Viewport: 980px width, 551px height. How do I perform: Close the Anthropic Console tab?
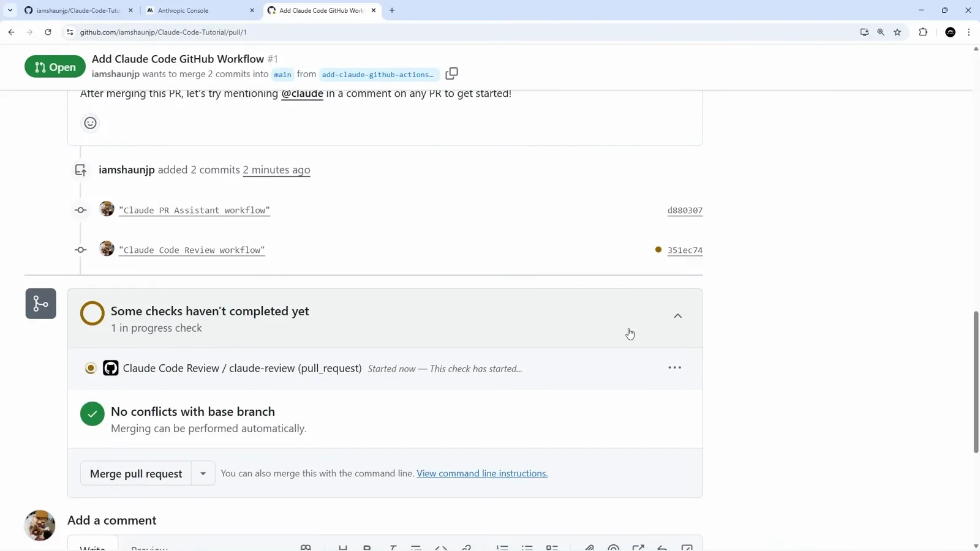click(x=252, y=10)
